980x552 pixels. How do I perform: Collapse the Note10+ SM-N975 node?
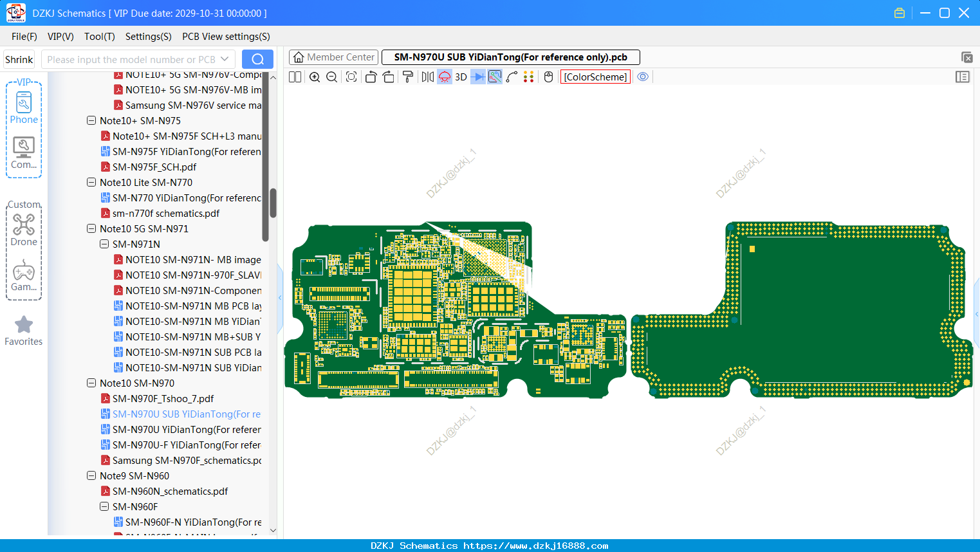[x=91, y=120]
